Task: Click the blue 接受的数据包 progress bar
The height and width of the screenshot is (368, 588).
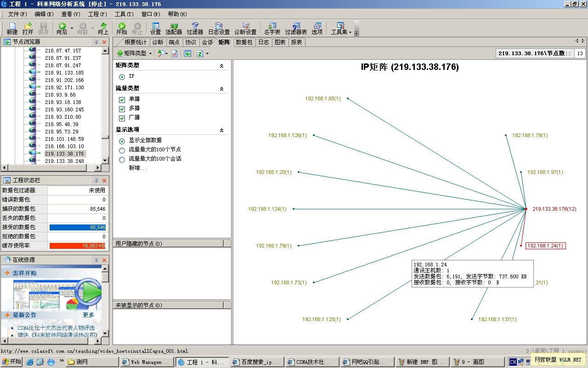Action: [77, 227]
